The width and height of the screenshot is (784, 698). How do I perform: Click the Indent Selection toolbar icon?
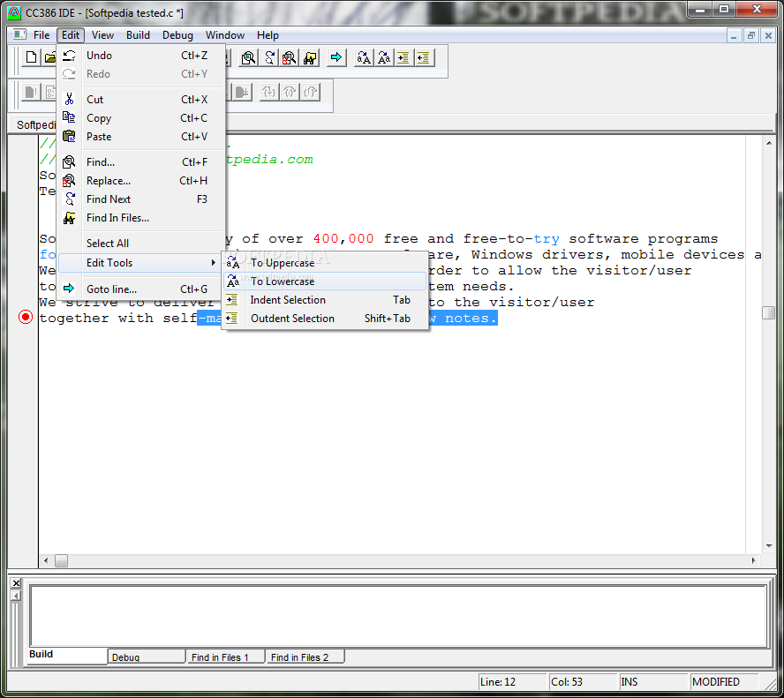(403, 58)
